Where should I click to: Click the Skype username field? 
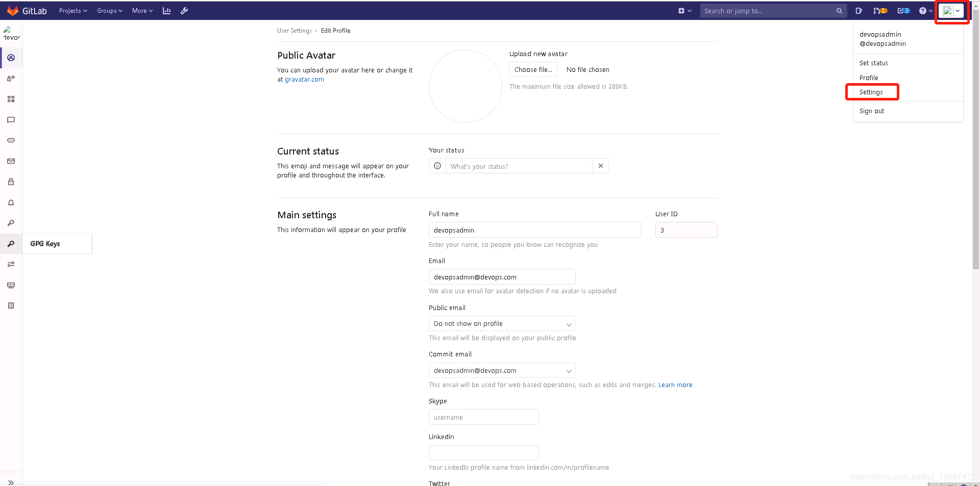pyautogui.click(x=484, y=417)
